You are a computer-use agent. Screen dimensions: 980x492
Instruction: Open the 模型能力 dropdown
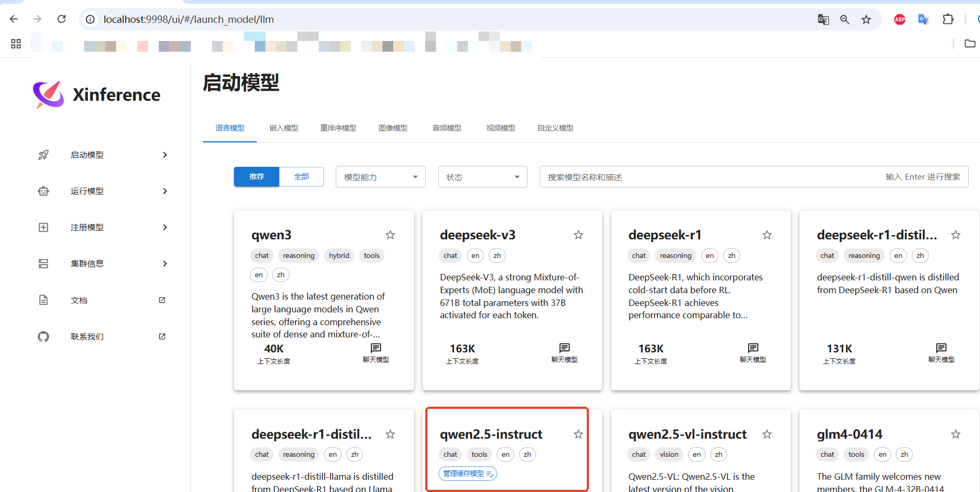coord(380,177)
